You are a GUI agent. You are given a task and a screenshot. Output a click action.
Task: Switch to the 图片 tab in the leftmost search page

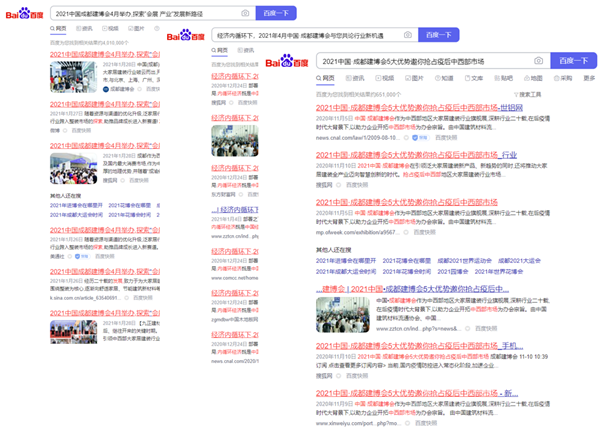(136, 28)
